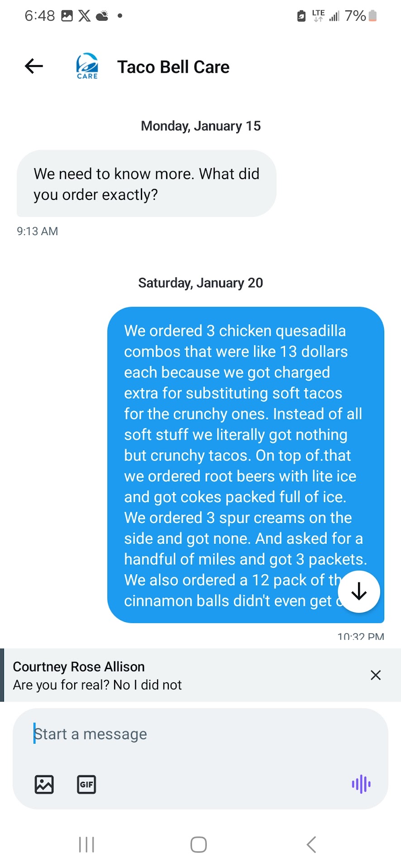Viewport: 401px width, 868px height.
Task: Record a voice message
Action: [x=361, y=784]
